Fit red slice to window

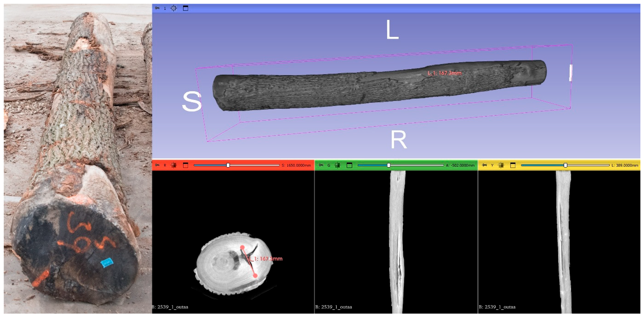pos(173,165)
